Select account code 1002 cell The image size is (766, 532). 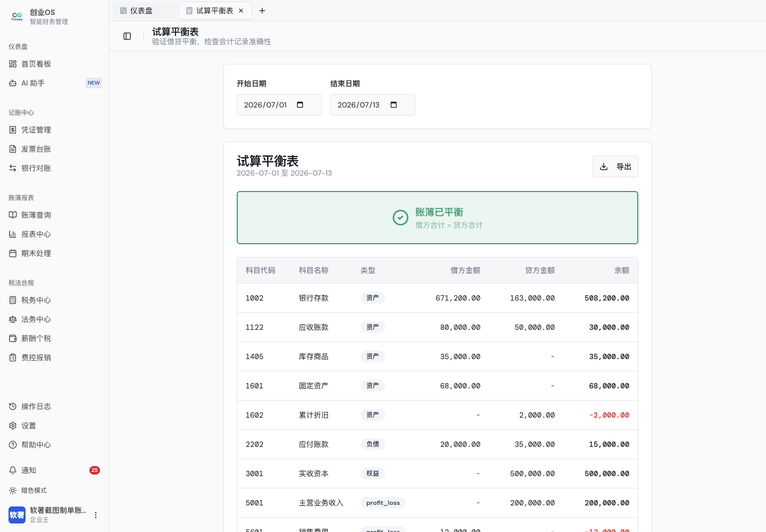pos(254,298)
